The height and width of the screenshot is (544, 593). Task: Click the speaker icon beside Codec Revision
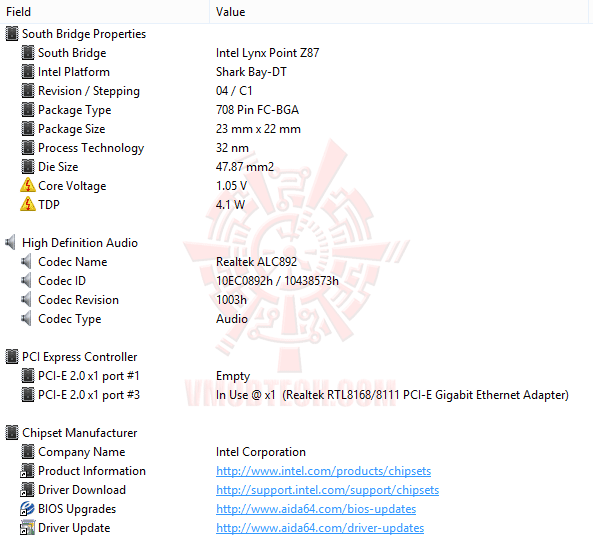click(x=26, y=300)
